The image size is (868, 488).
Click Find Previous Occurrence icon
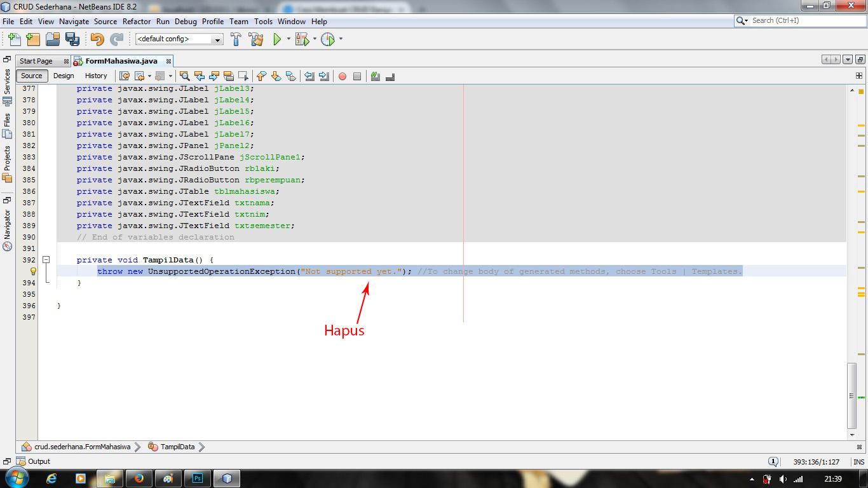pyautogui.click(x=200, y=76)
